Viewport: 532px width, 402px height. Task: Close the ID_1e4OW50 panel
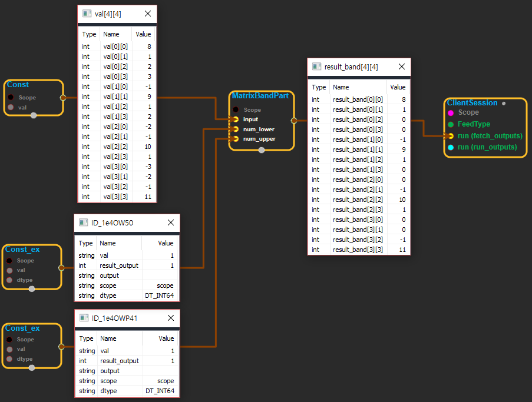pos(170,222)
